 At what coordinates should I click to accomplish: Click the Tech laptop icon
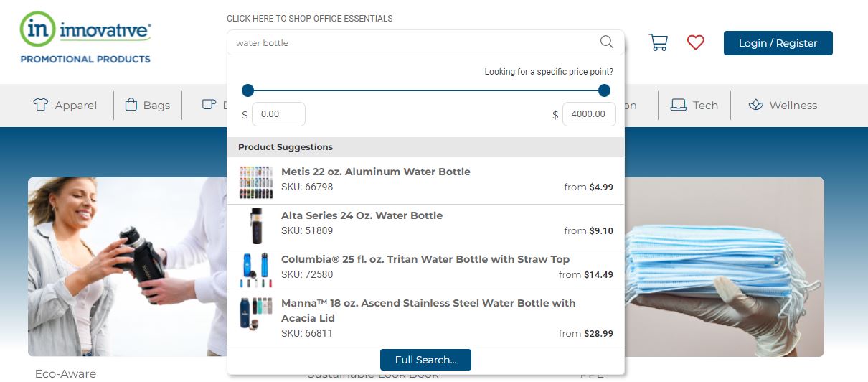pos(678,105)
